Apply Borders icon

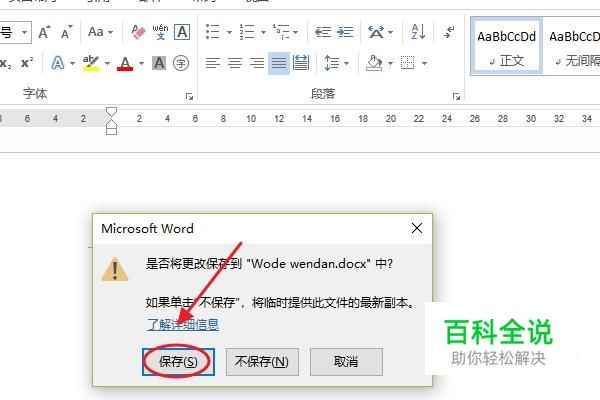(408, 63)
